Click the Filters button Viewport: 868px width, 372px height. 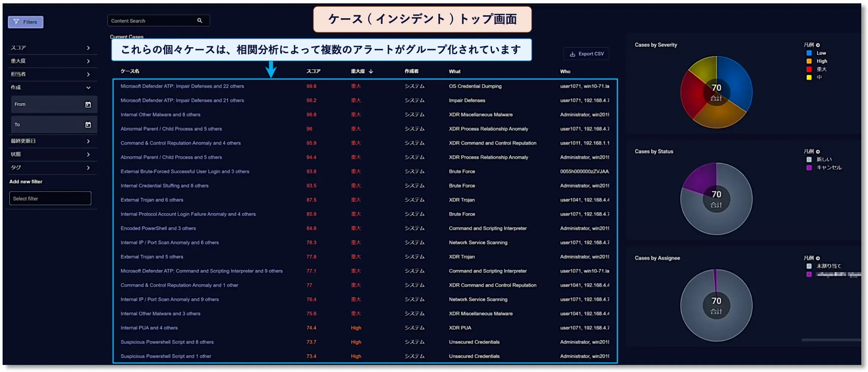[26, 22]
